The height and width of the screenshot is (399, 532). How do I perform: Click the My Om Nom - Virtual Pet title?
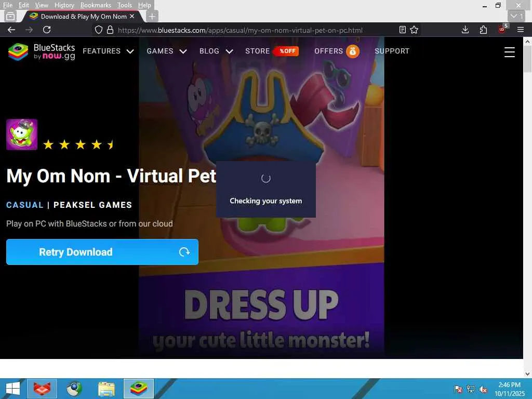tap(111, 176)
